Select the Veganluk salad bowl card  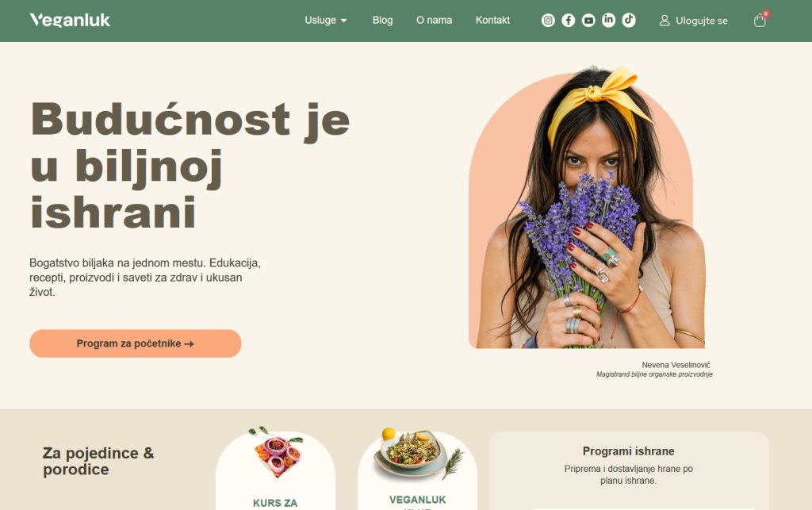coord(417,469)
